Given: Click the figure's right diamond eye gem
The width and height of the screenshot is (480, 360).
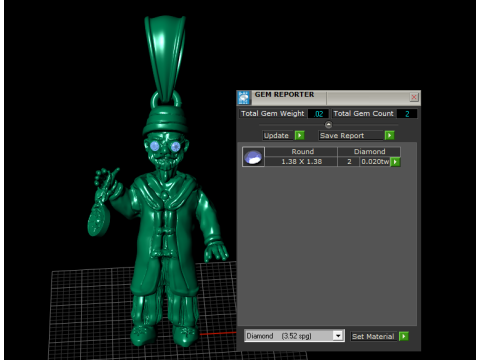Looking at the screenshot, I should 175,146.
